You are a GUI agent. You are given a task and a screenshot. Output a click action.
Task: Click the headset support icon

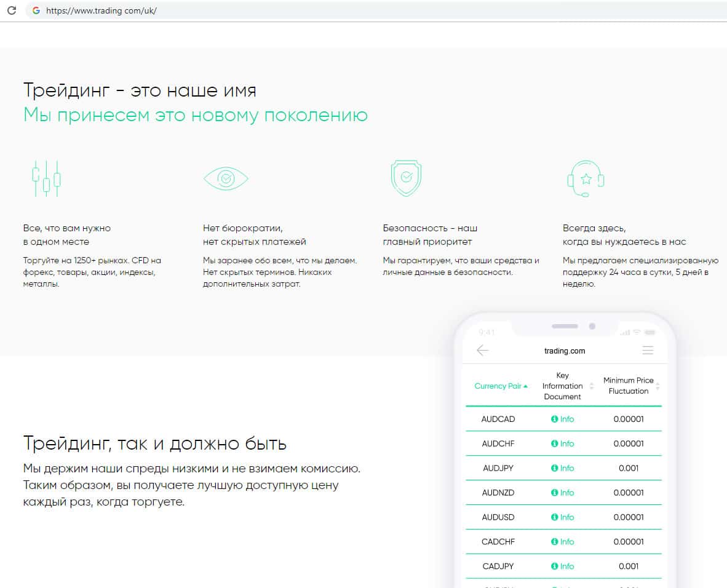click(585, 179)
